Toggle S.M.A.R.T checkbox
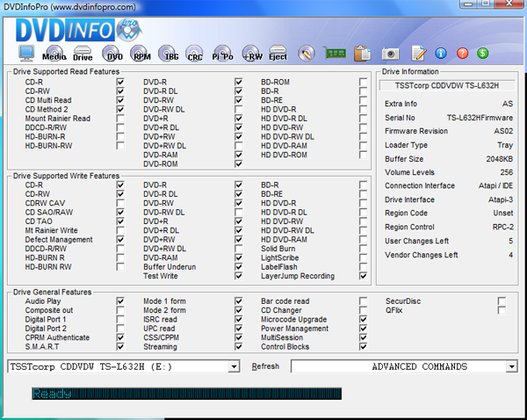 [x=120, y=346]
